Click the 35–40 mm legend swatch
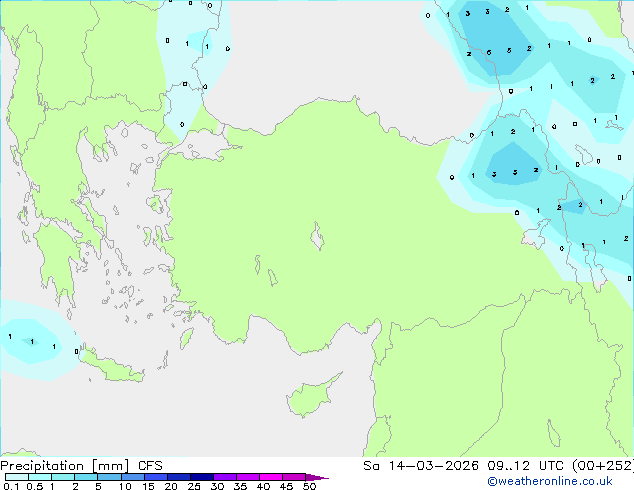The image size is (634, 490). pyautogui.click(x=248, y=477)
